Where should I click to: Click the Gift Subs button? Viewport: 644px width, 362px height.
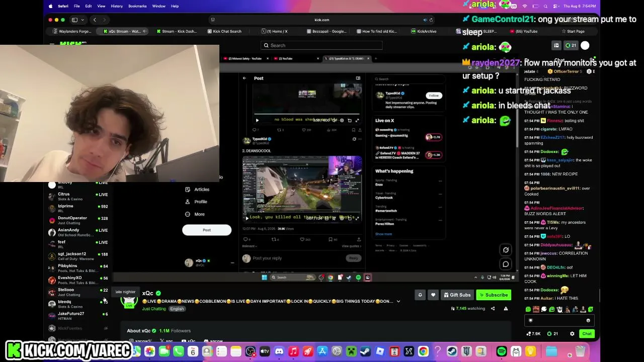[x=457, y=295]
